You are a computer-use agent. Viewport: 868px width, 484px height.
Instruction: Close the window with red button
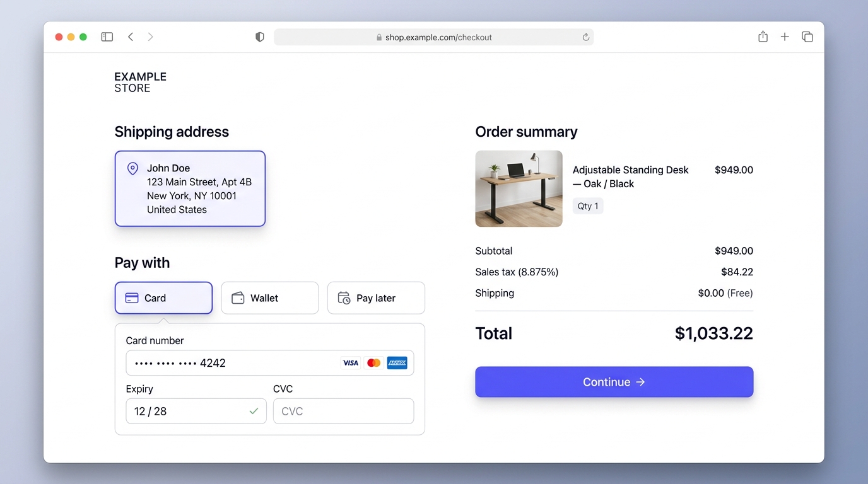point(59,37)
